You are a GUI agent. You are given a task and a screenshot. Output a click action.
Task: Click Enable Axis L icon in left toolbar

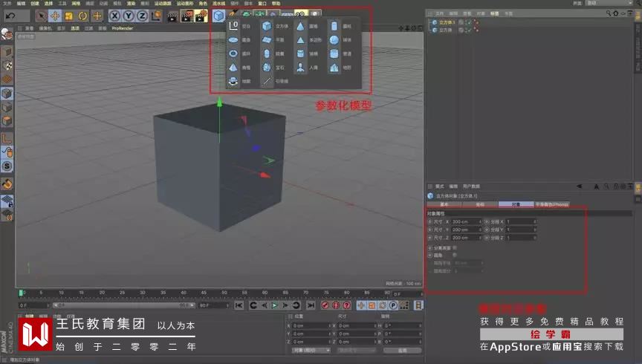click(7, 139)
